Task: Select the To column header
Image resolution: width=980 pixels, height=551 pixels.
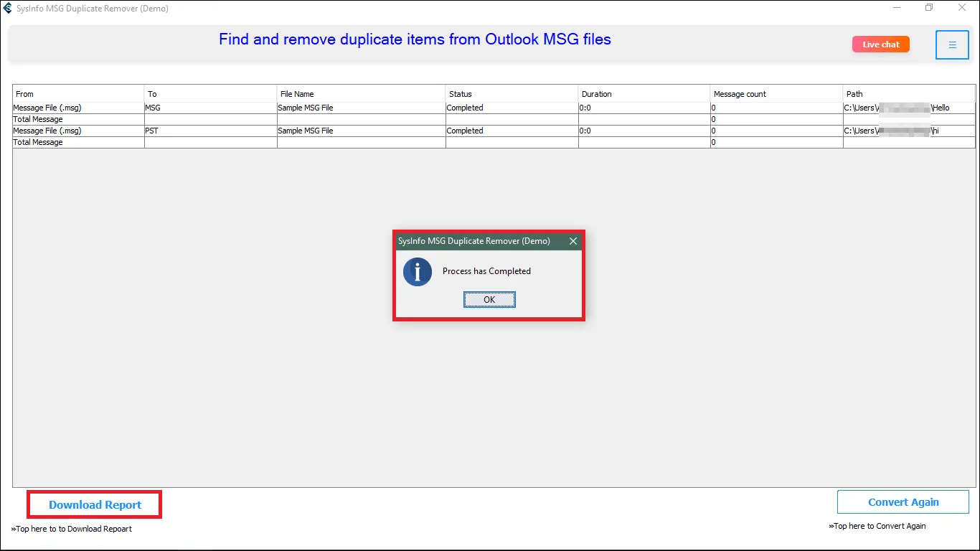Action: (x=210, y=94)
